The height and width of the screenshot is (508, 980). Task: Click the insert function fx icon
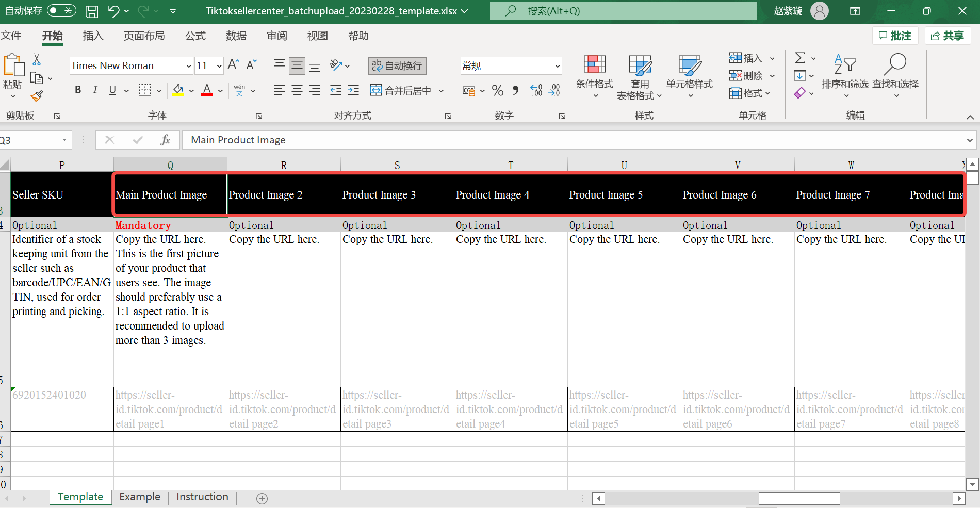pos(165,140)
